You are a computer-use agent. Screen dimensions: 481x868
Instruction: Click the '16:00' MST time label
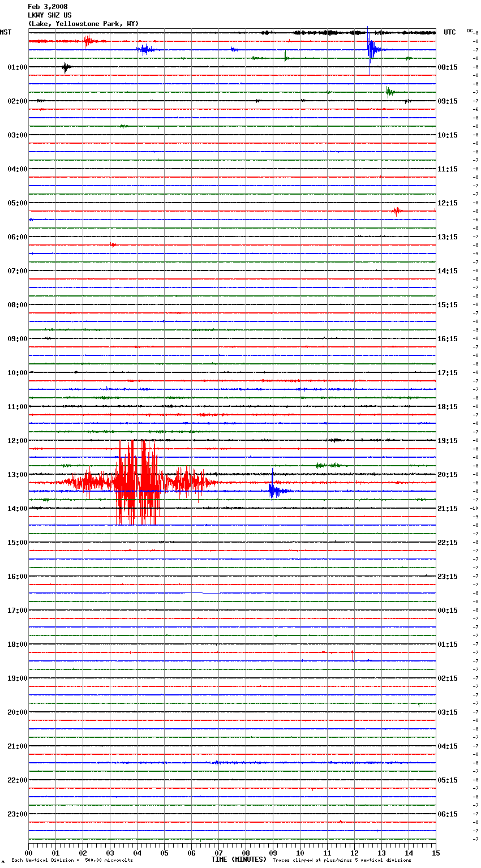pyautogui.click(x=18, y=577)
